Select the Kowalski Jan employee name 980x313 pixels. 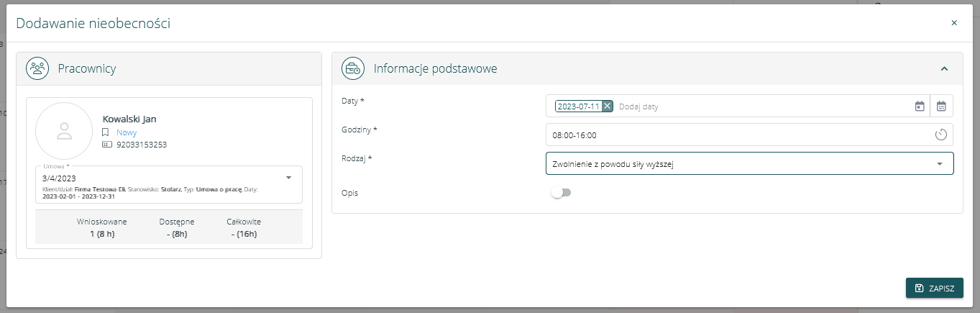(x=129, y=119)
